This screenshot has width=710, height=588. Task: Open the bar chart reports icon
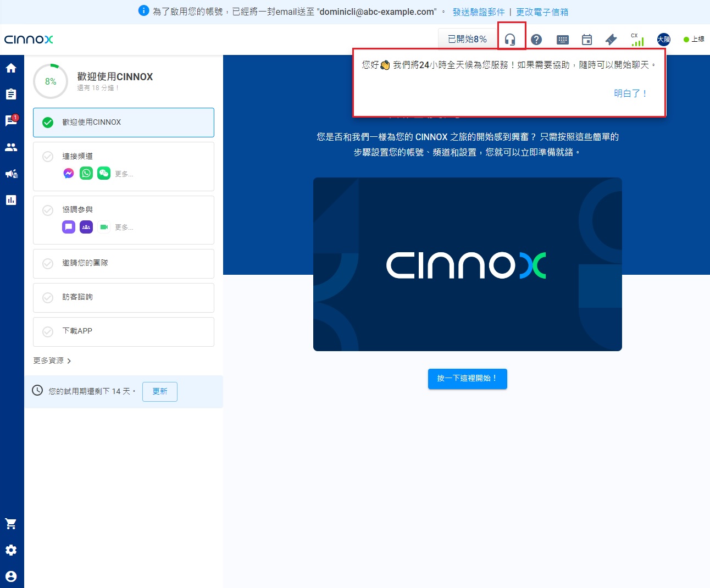pyautogui.click(x=11, y=200)
